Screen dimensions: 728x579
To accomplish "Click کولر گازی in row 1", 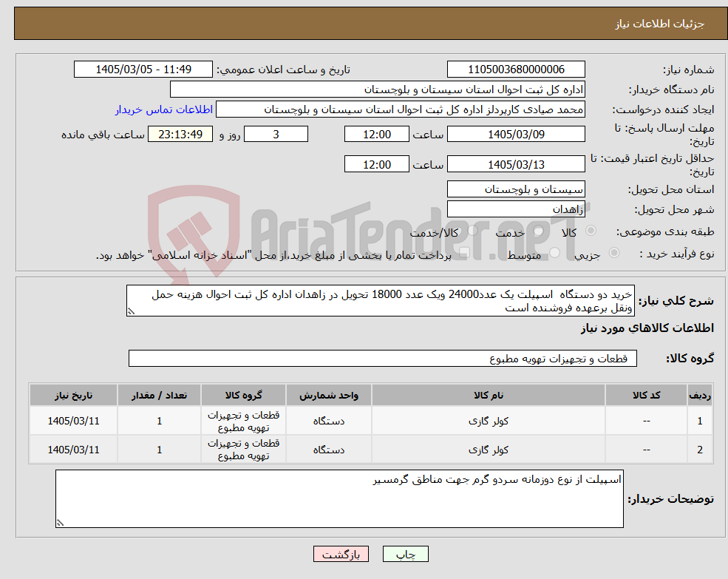I will pyautogui.click(x=489, y=421).
